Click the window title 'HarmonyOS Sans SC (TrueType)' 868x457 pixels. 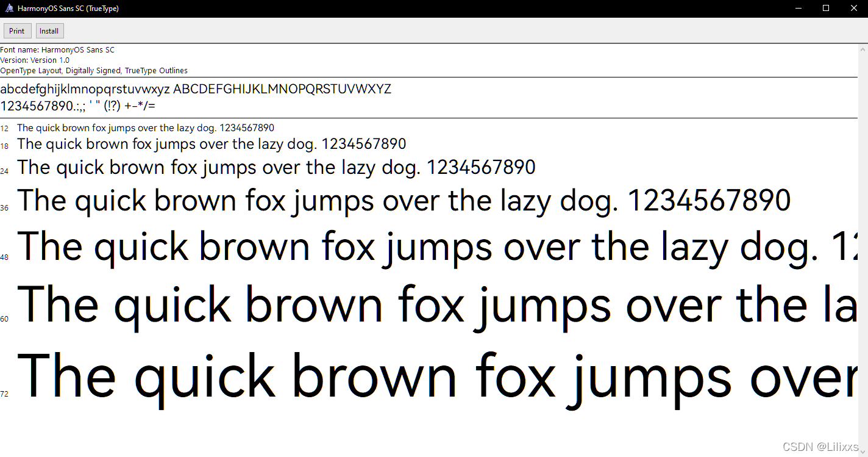click(x=68, y=9)
